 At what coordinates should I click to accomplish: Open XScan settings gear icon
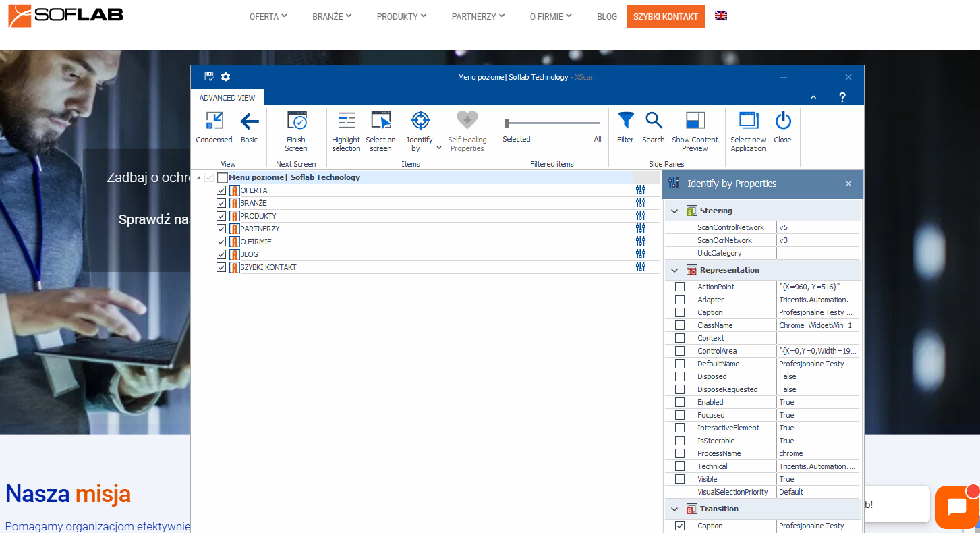click(x=225, y=77)
